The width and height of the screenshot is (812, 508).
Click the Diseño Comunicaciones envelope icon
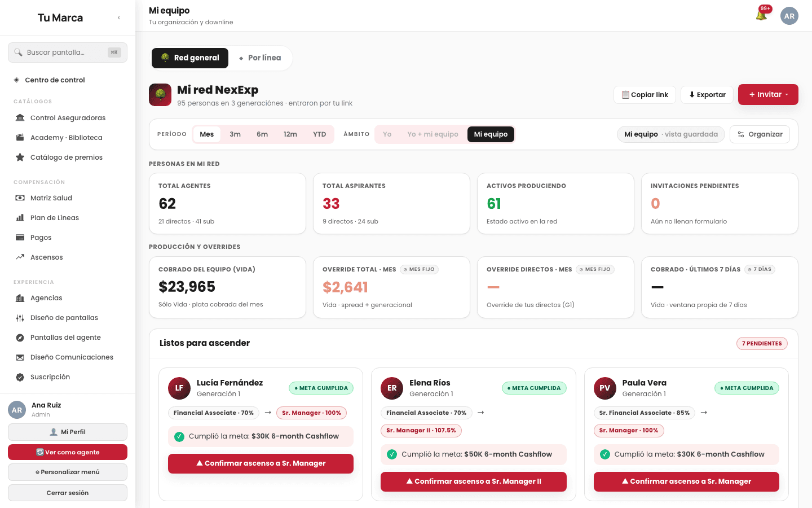click(x=20, y=357)
